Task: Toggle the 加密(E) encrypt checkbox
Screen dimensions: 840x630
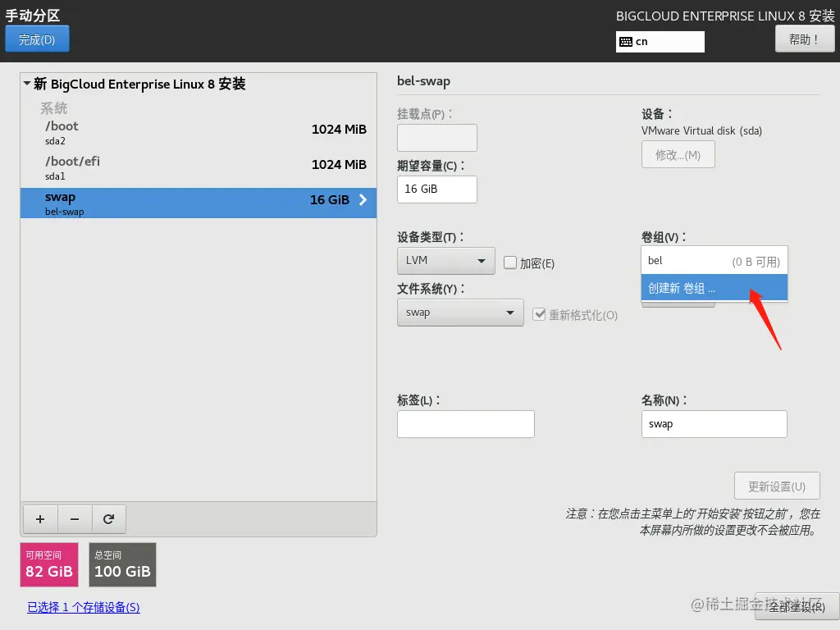Action: [510, 262]
